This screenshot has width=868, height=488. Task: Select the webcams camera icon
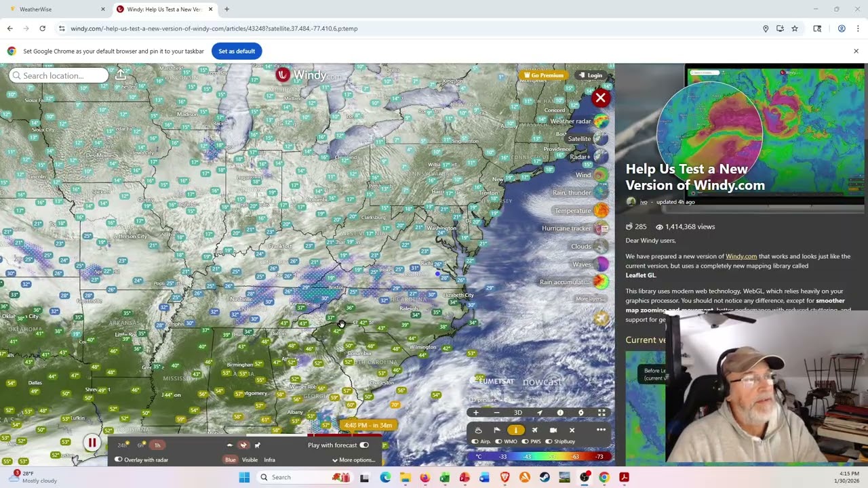[553, 430]
